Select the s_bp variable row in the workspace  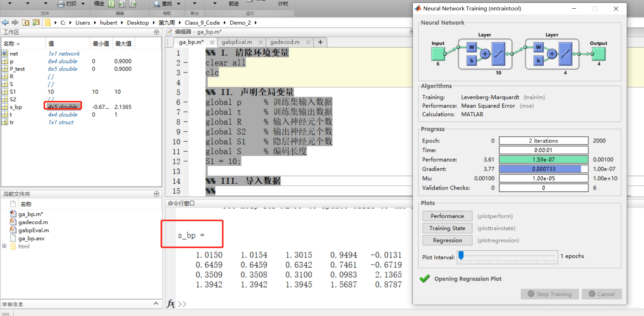coord(81,107)
